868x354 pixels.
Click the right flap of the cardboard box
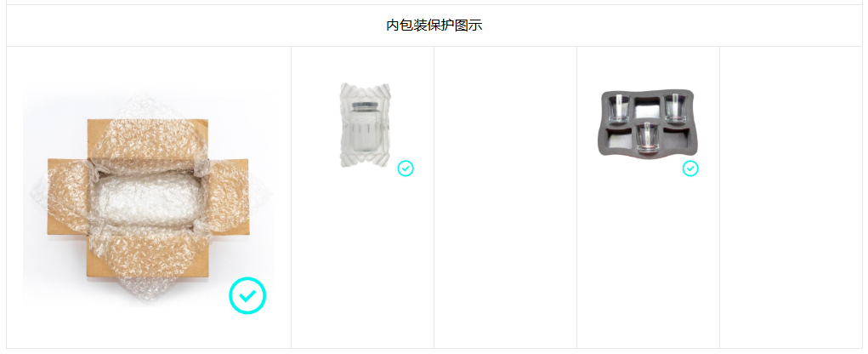coord(228,197)
